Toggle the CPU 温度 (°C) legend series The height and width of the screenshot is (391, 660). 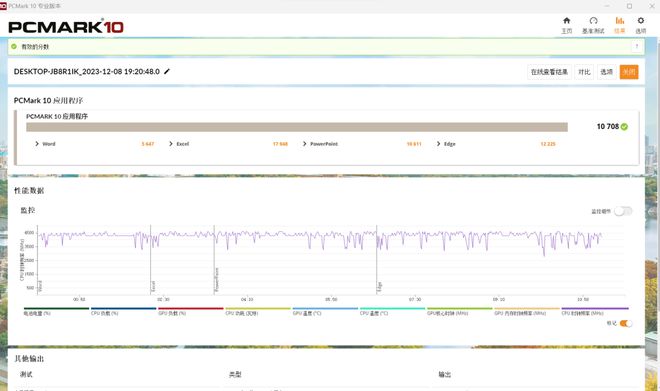[x=392, y=311]
